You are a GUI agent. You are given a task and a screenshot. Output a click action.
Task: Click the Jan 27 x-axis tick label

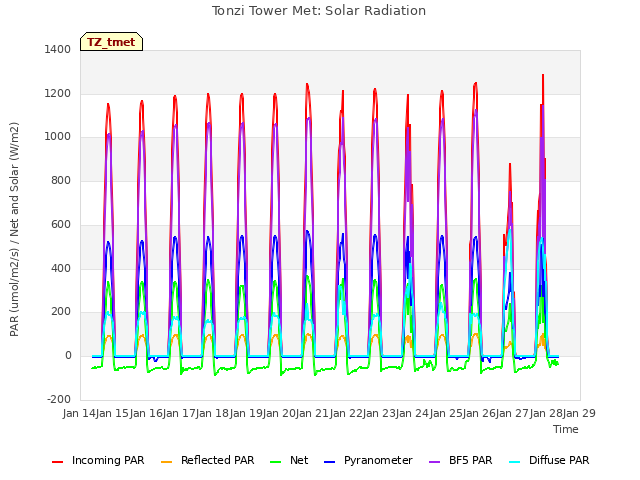point(512,413)
